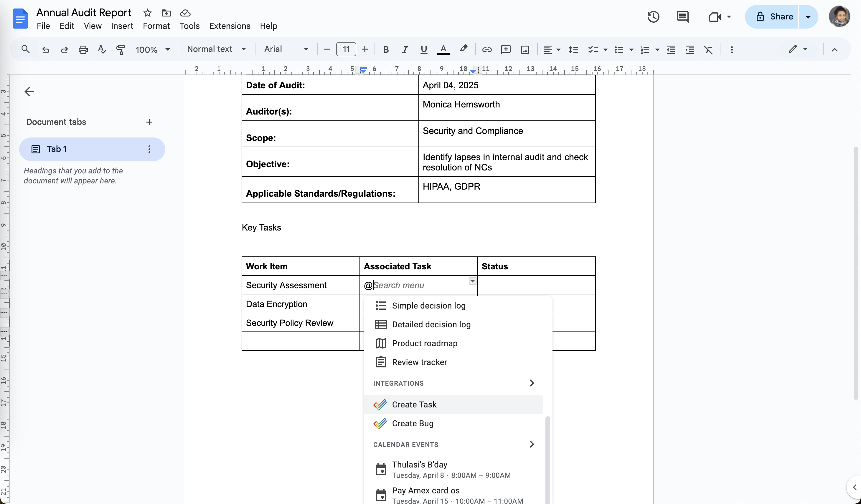This screenshot has height=504, width=861.
Task: Click the Share button
Action: pos(774,17)
